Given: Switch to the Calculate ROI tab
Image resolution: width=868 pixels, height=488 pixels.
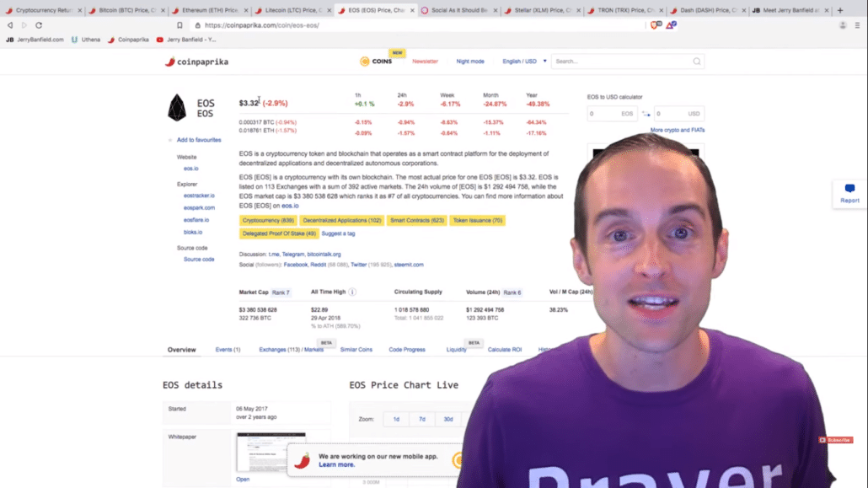Looking at the screenshot, I should 504,350.
